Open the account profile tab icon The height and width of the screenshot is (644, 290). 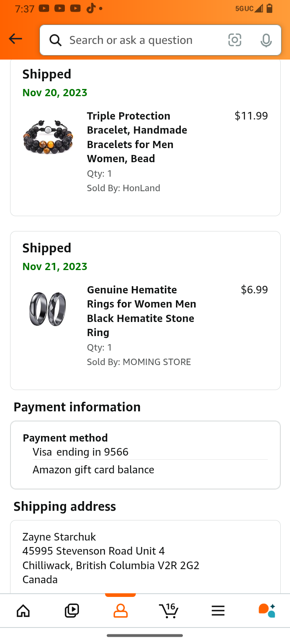[x=120, y=611]
